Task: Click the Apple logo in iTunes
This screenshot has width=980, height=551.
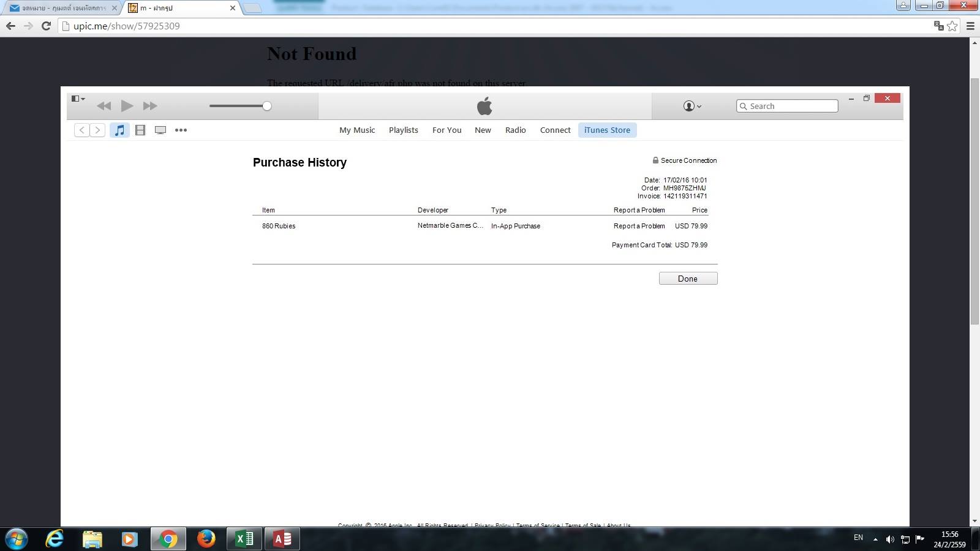Action: [x=484, y=106]
